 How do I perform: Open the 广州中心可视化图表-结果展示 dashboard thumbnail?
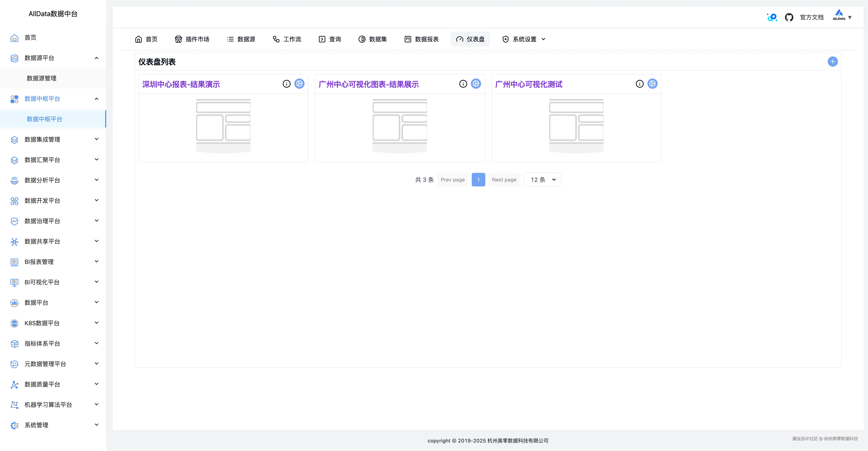point(400,126)
